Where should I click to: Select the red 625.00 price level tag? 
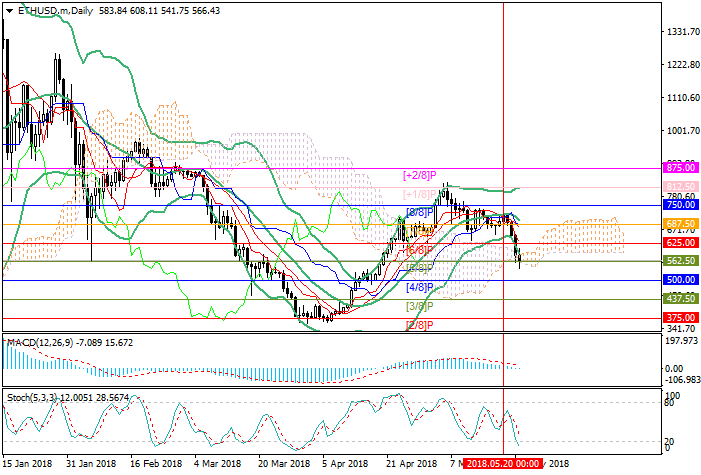(x=680, y=242)
